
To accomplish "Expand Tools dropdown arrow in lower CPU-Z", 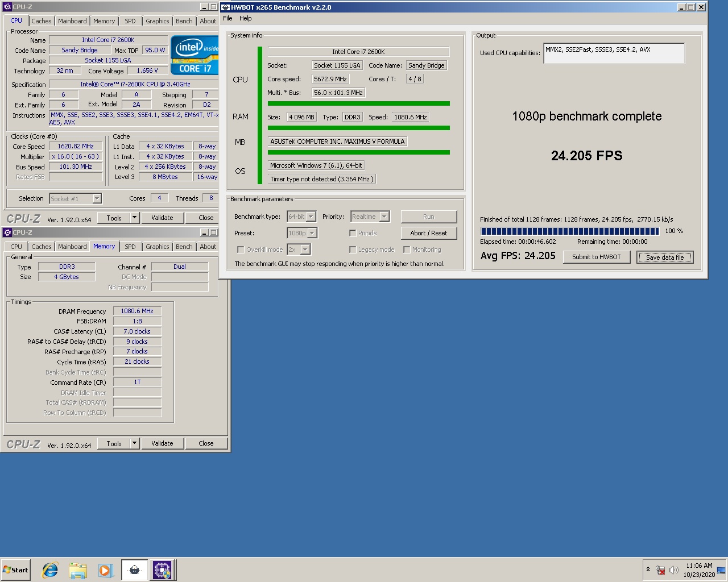I will coord(135,443).
